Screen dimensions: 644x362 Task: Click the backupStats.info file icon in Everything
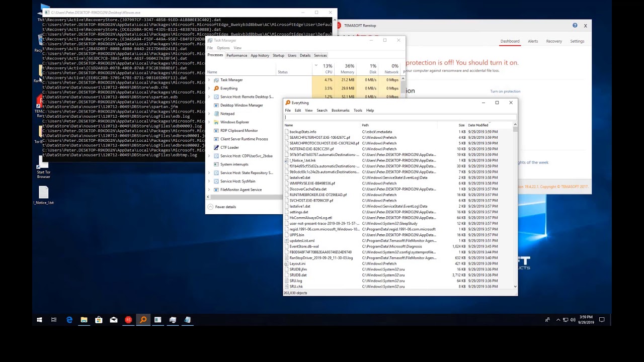coord(287,132)
